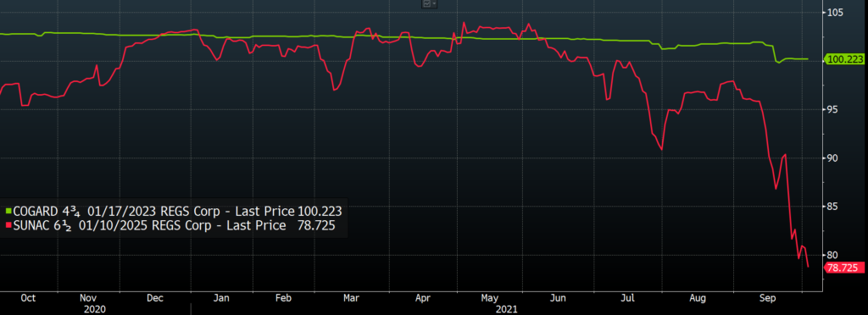The width and height of the screenshot is (868, 315).
Task: Click the Jan month axis label
Action: [221, 298]
